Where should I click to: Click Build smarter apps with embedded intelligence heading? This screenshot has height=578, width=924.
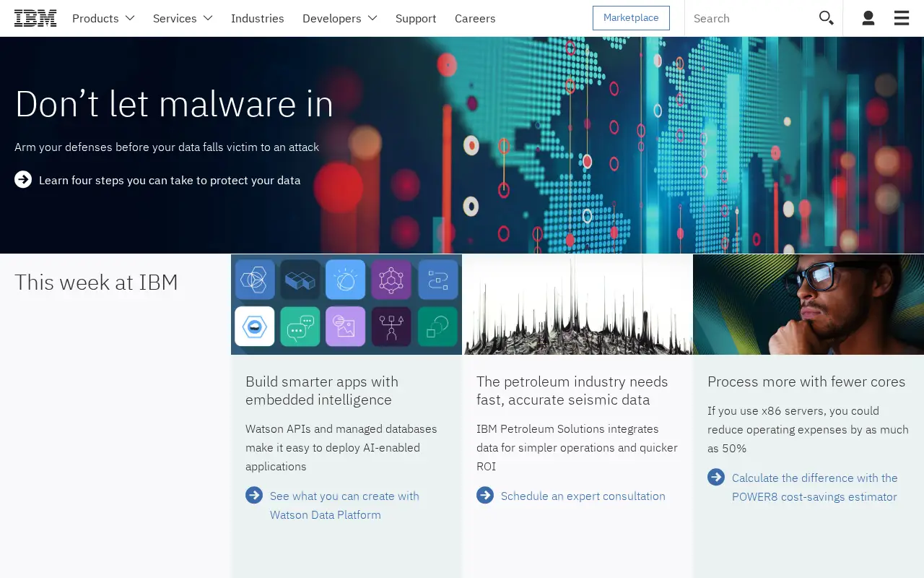(x=322, y=390)
